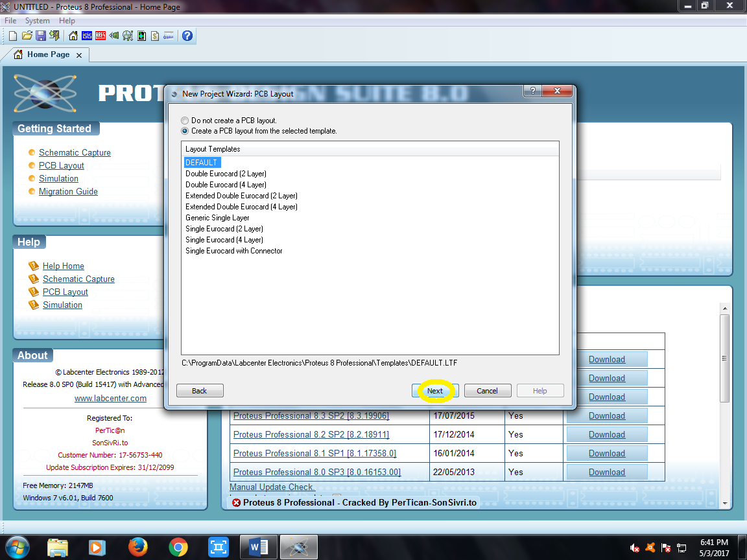The image size is (747, 560).
Task: Open the File menu
Action: pos(10,21)
